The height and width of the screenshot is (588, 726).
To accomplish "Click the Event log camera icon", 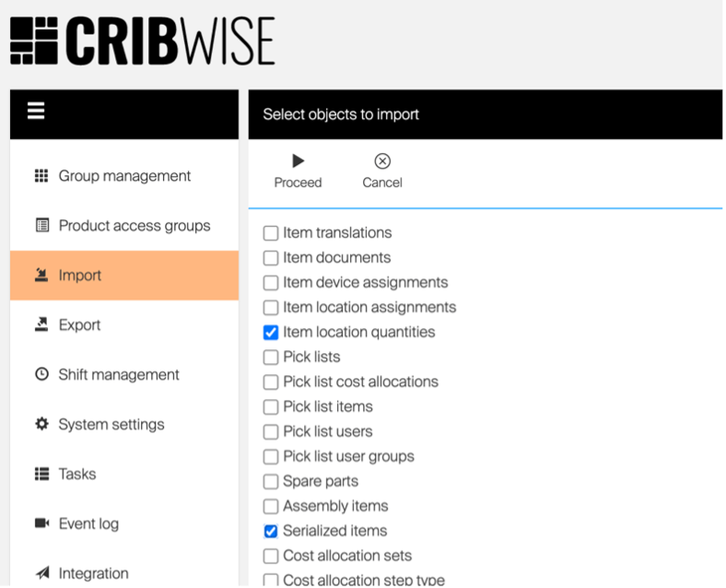I will click(x=41, y=524).
